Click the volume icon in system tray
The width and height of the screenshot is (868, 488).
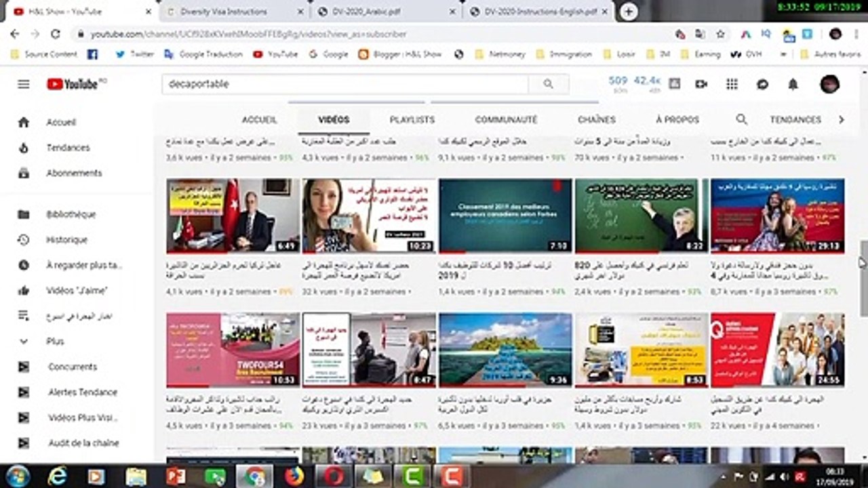784,476
